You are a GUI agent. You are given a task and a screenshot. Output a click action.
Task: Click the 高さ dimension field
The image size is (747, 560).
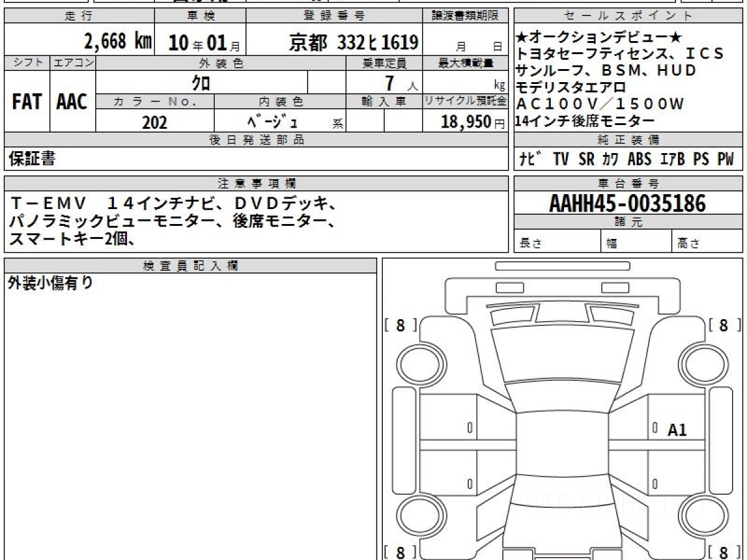point(707,241)
